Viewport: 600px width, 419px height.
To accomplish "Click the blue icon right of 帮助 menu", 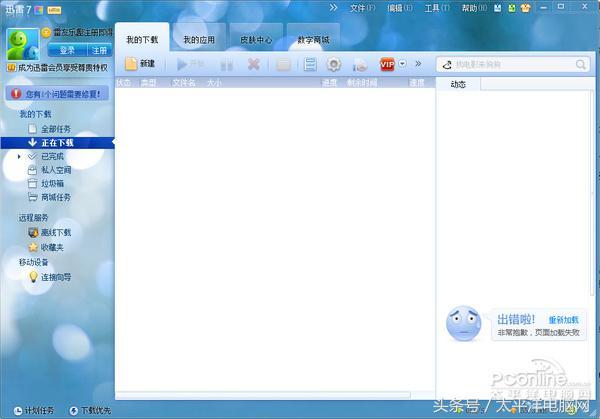I will click(x=497, y=8).
